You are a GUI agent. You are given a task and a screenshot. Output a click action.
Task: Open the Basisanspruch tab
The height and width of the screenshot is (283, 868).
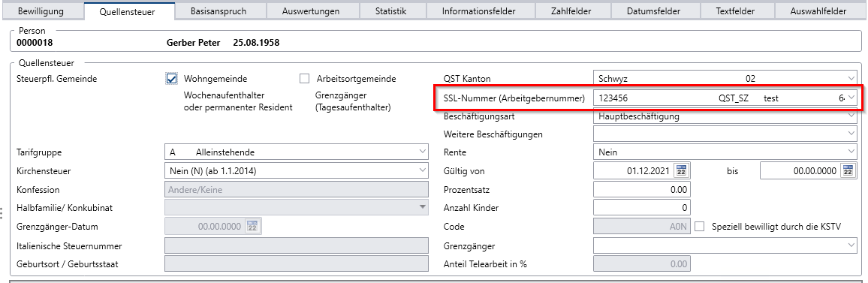[218, 11]
